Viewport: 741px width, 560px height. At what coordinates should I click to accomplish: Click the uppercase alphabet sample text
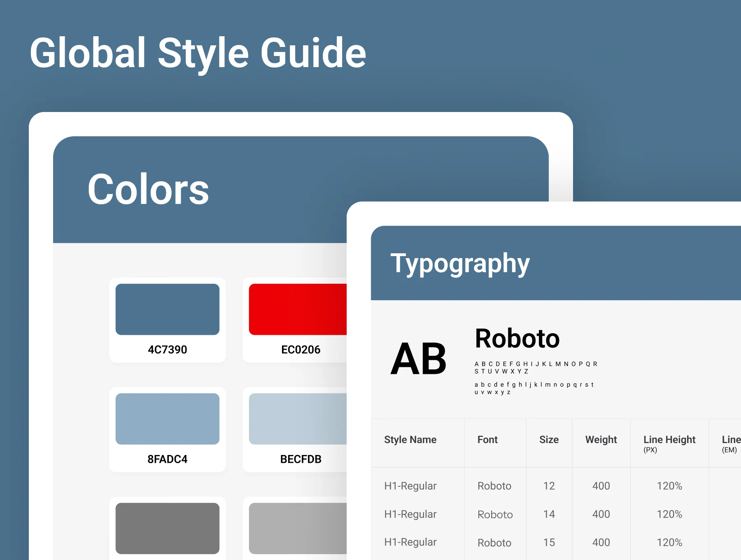pyautogui.click(x=536, y=368)
